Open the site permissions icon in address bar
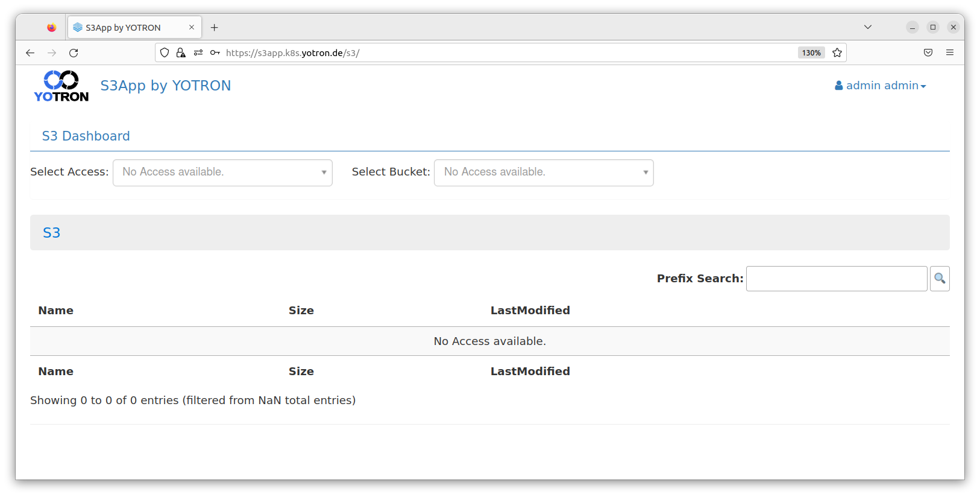Image resolution: width=980 pixels, height=497 pixels. [198, 53]
